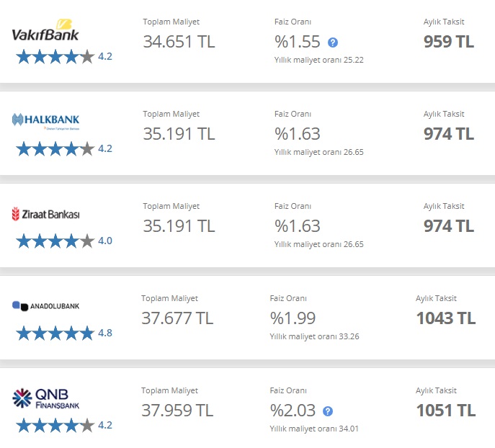Click the 37.677 TL Anadolubank total cost
495x448 pixels.
pos(177,318)
